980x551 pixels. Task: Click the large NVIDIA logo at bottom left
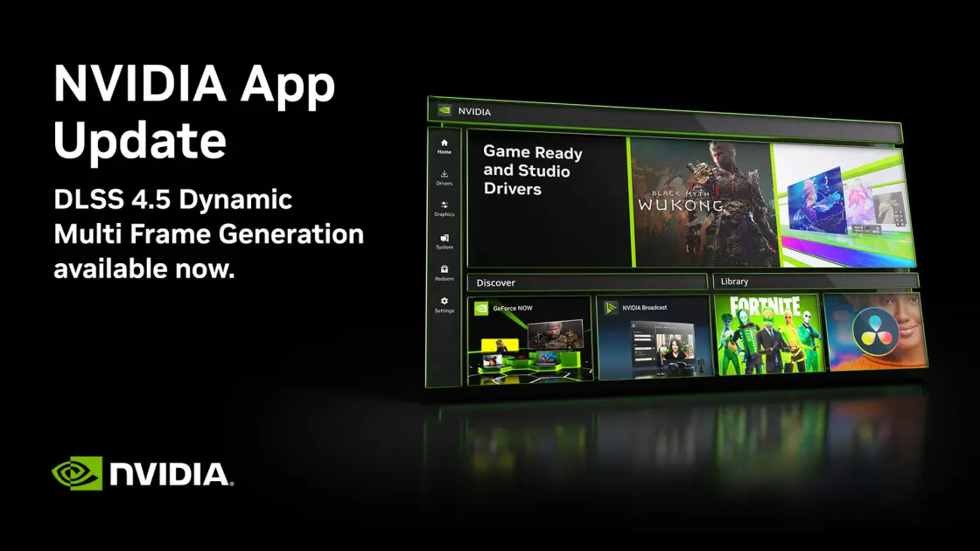(143, 474)
